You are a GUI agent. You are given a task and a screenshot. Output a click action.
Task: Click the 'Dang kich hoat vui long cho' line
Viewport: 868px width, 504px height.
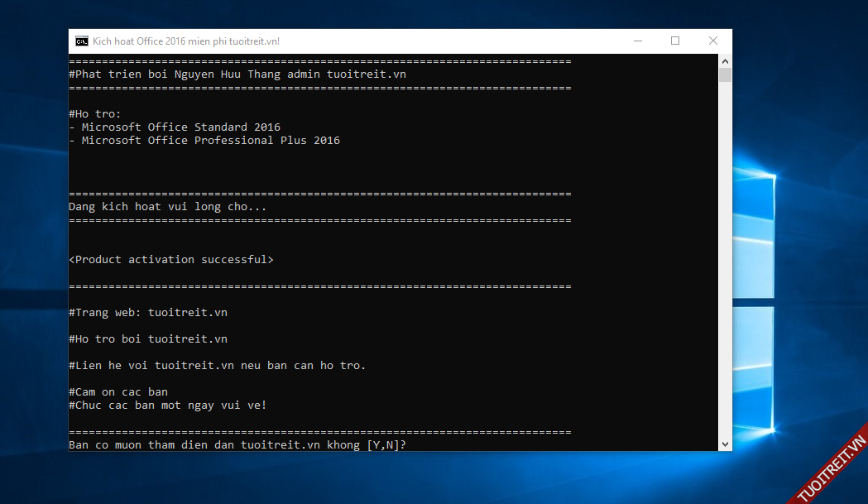coord(168,207)
